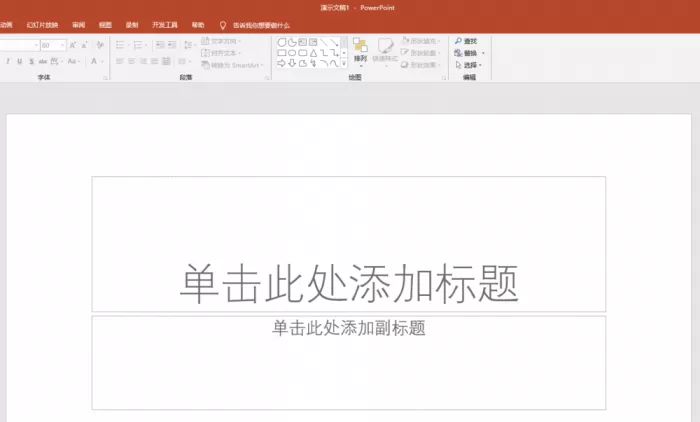This screenshot has width=700, height=422.
Task: Open the Replace (替换) dropdown arrow
Action: [x=483, y=53]
